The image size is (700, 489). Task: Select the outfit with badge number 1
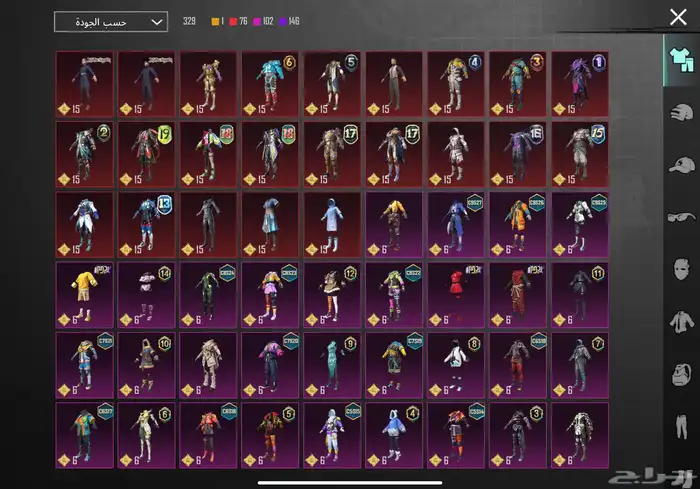[x=579, y=85]
